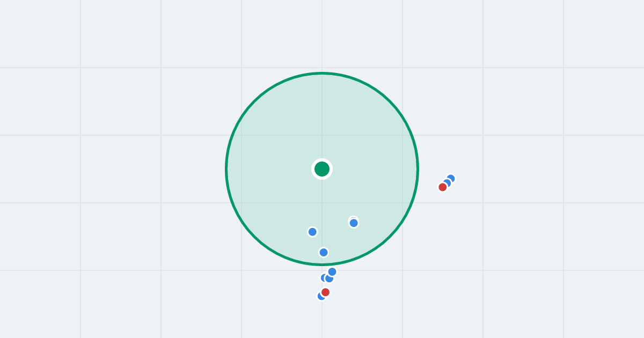This screenshot has height=338, width=644.
Task: Pick the leftmost blue dot inside the green circle
Action: pyautogui.click(x=312, y=232)
